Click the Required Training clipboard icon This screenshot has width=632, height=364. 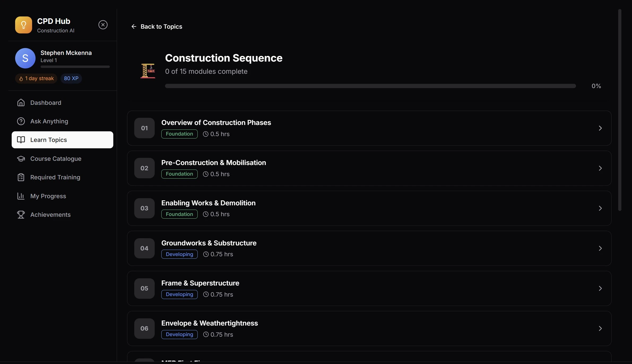21,177
